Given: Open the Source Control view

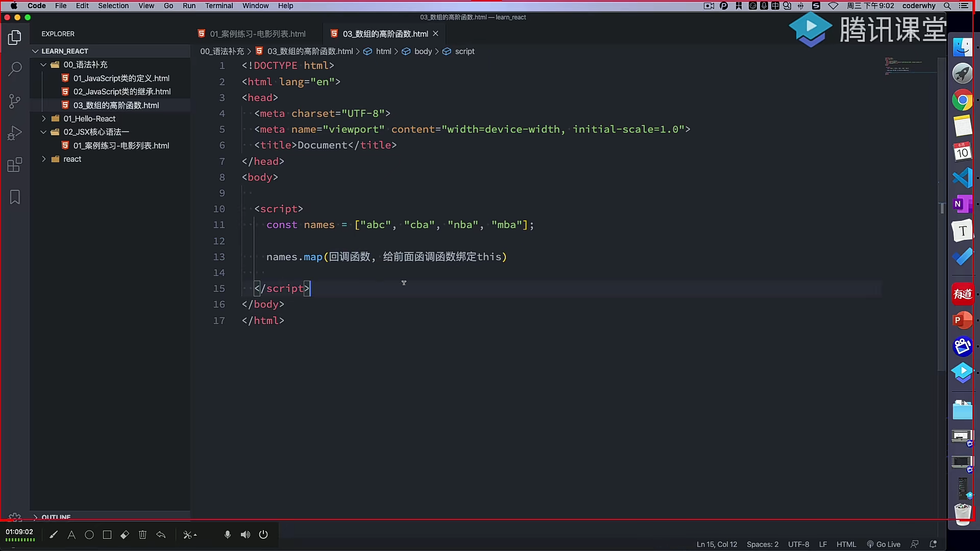Looking at the screenshot, I should click(15, 101).
